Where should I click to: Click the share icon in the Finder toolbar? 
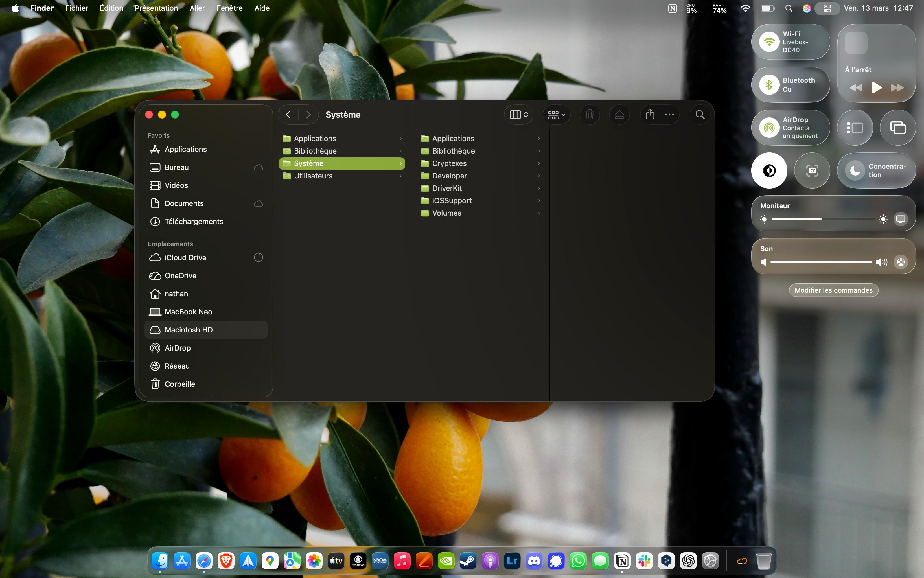pyautogui.click(x=650, y=114)
